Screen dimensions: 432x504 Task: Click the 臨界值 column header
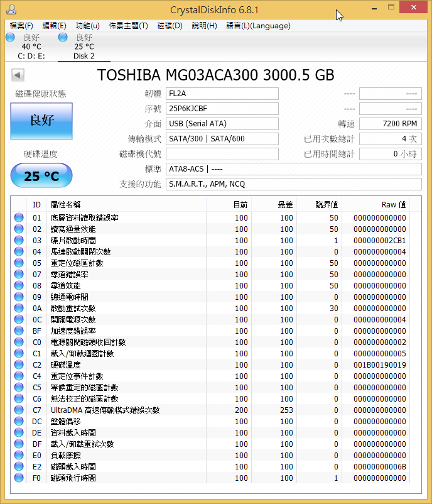(320, 205)
